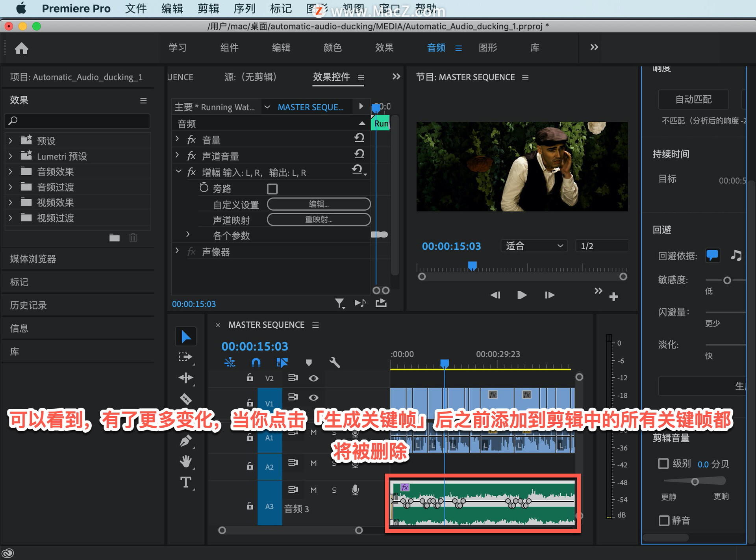
Task: Click the Add Marker icon in the timeline
Action: coord(309,362)
